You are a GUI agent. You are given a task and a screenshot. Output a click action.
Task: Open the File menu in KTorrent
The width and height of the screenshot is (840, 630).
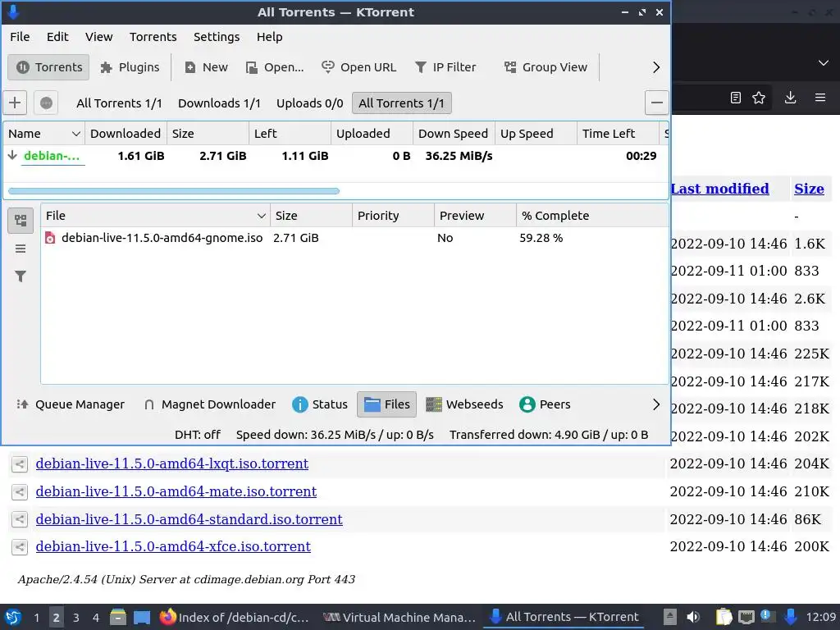pos(20,36)
